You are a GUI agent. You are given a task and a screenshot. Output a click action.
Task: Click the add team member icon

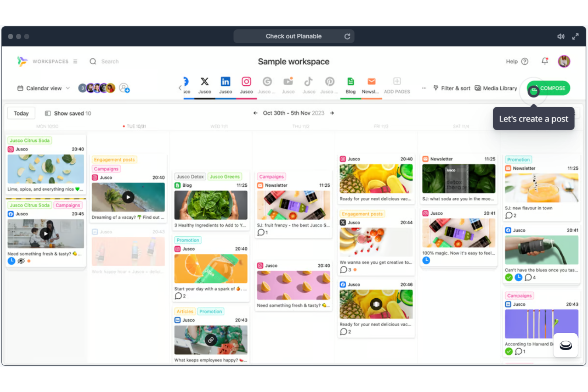124,88
